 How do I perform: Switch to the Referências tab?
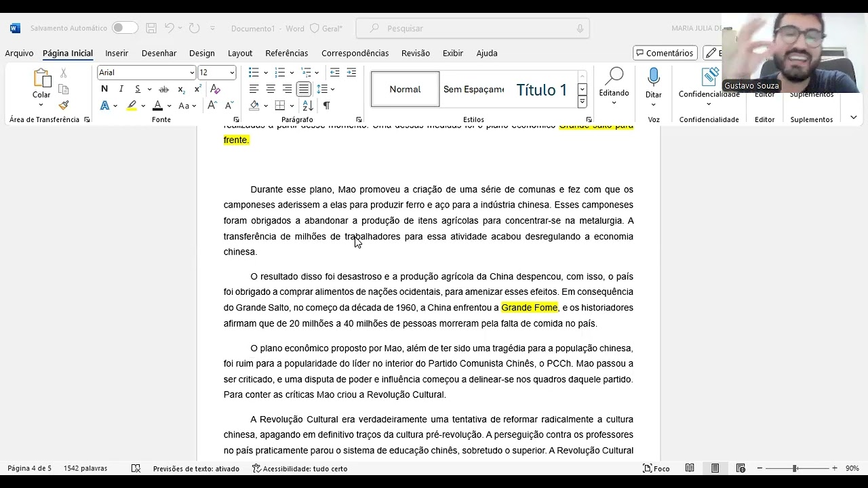click(x=286, y=53)
